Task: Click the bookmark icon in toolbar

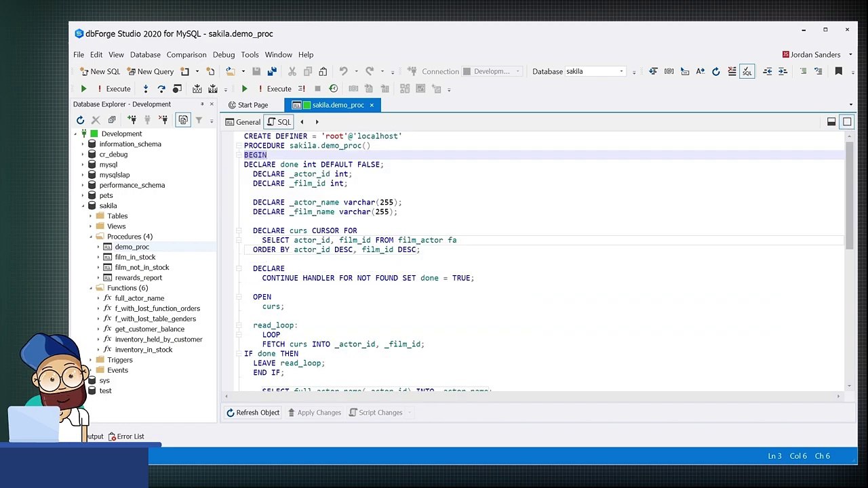Action: click(x=838, y=71)
